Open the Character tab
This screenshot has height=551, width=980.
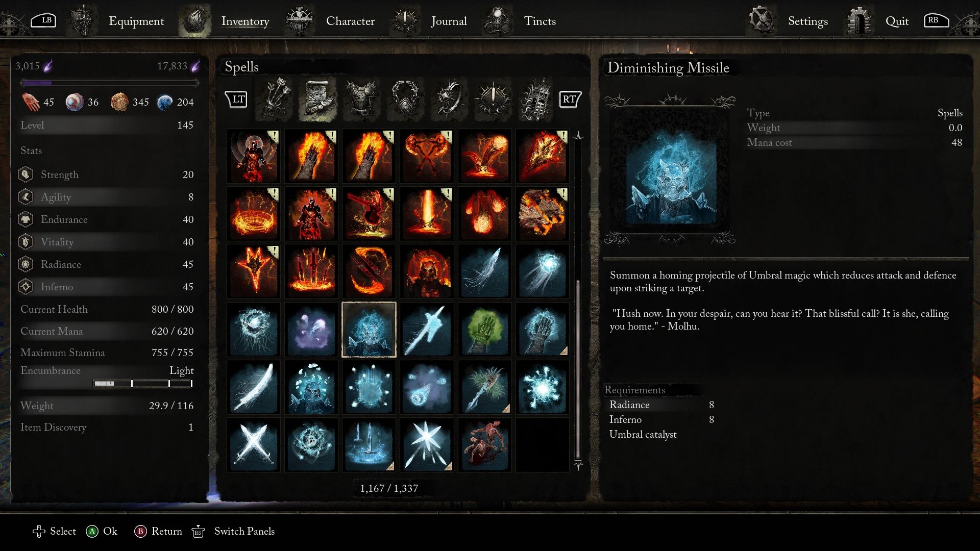point(350,21)
